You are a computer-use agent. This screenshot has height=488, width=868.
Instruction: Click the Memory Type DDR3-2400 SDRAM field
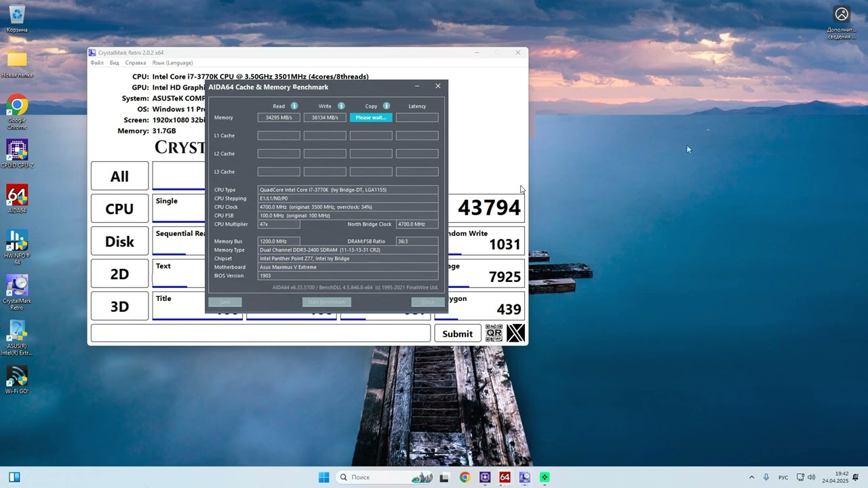tap(348, 250)
